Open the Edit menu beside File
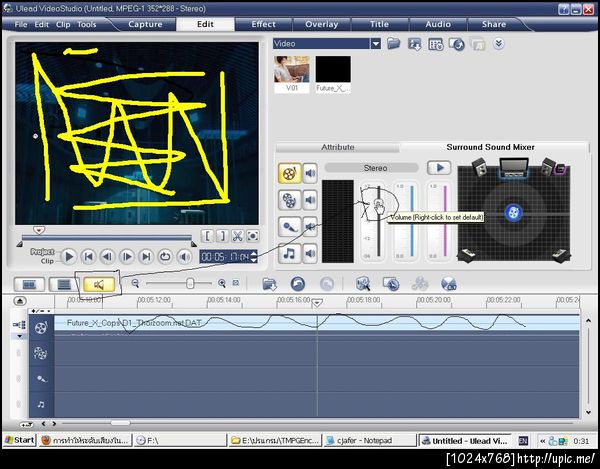600x469 pixels. point(42,24)
